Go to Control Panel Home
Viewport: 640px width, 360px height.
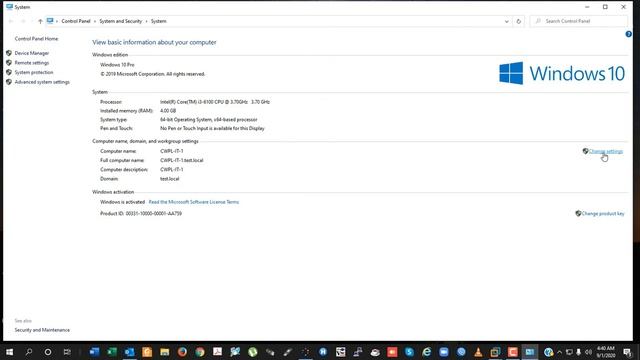click(36, 39)
